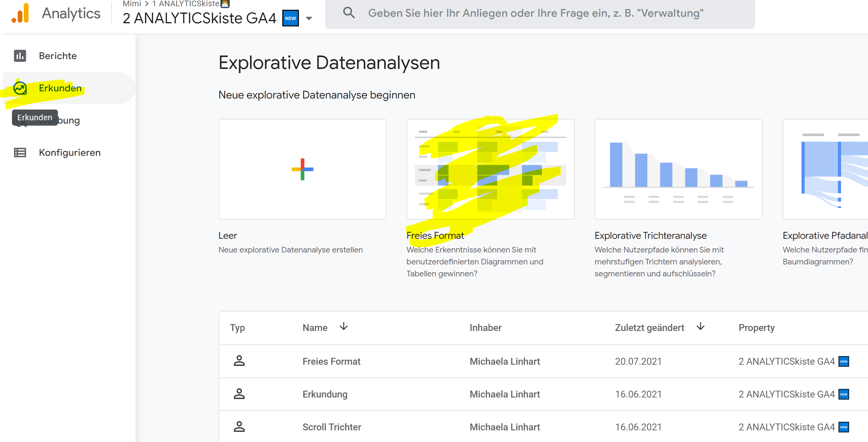Screen dimensions: 868x442
Task: Open the property selector dropdown arrow
Action: 309,19
